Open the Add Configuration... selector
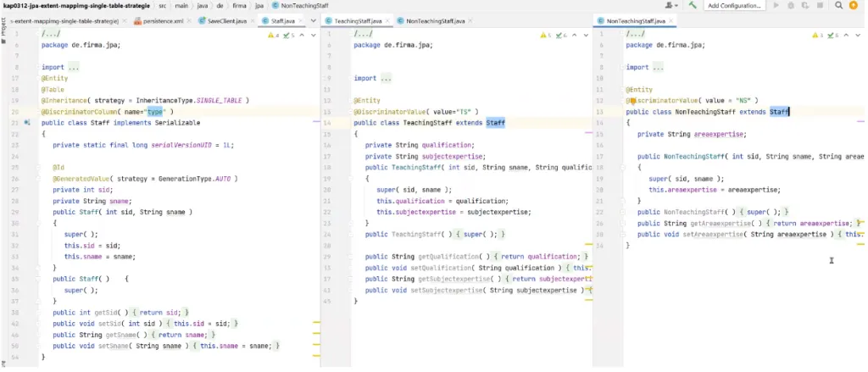The height and width of the screenshot is (372, 868). point(734,6)
